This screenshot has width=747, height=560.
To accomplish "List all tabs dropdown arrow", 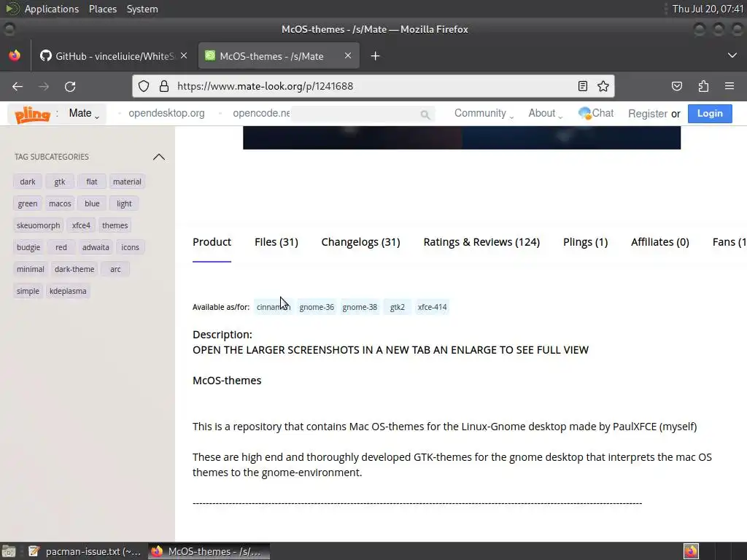I will pos(732,55).
